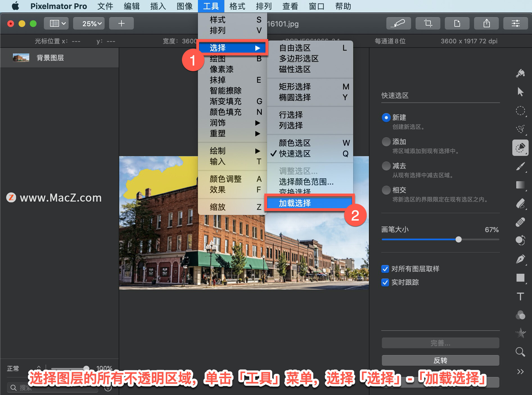Click the 反转 button
Viewport: 532px width, 395px height.
tap(440, 360)
